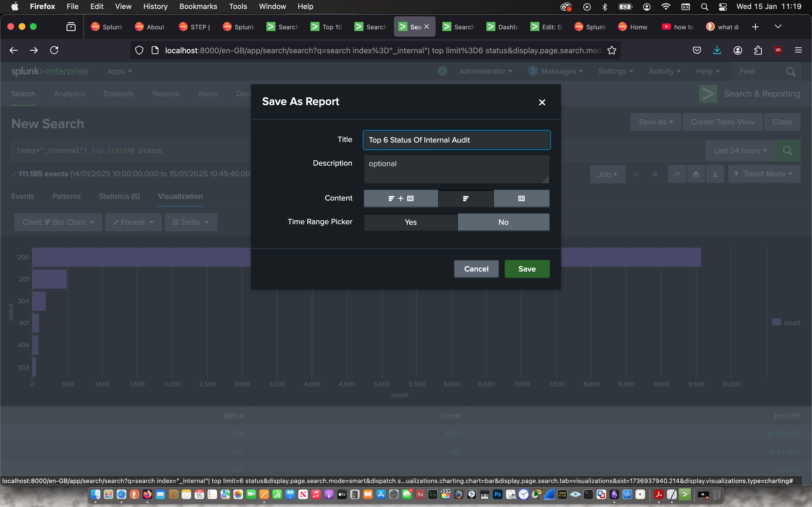Select chart-only content option
The width and height of the screenshot is (812, 507).
pos(465,199)
